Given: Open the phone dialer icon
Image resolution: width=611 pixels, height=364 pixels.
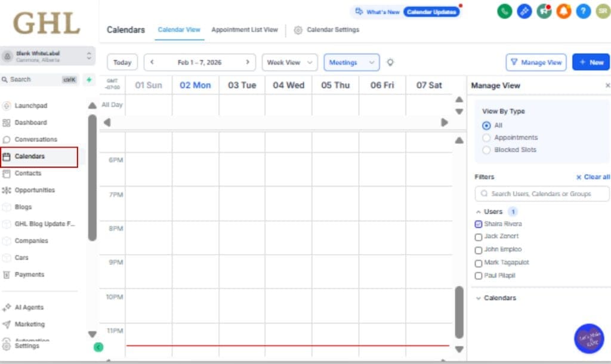Looking at the screenshot, I should click(504, 11).
